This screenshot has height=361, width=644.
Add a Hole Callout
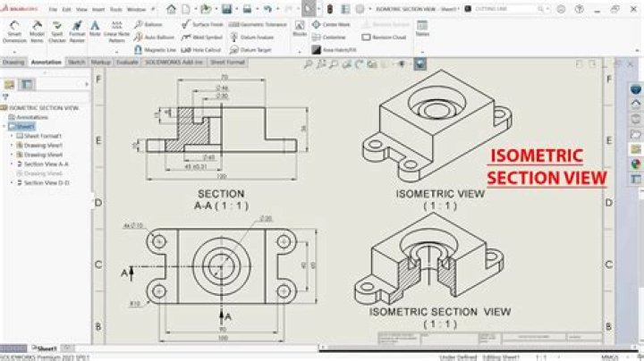tap(201, 50)
